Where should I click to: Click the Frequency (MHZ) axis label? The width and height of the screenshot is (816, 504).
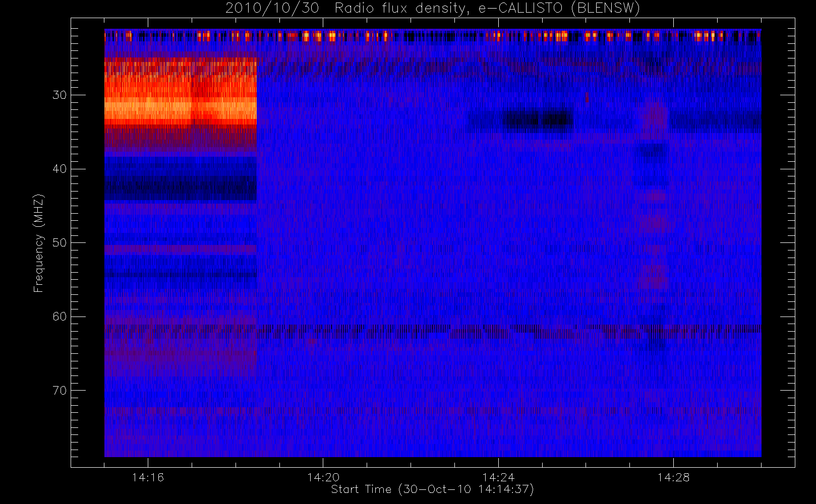pos(38,243)
